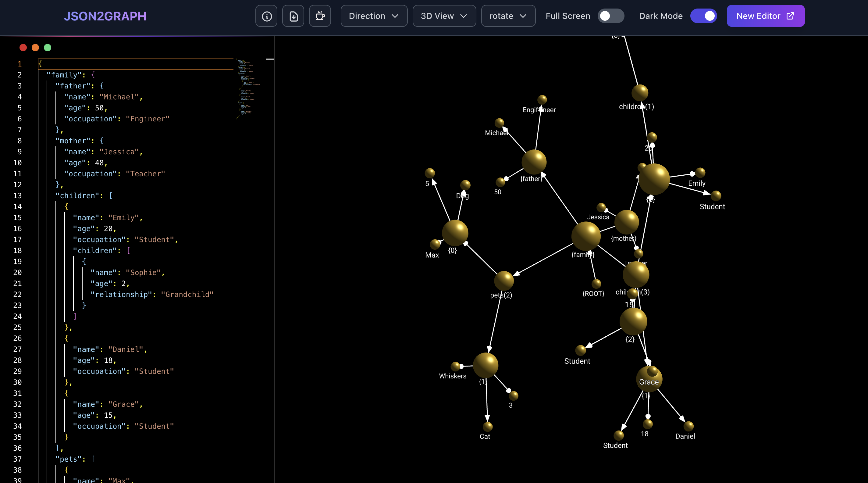Click the green traffic light dot in editor

point(47,48)
